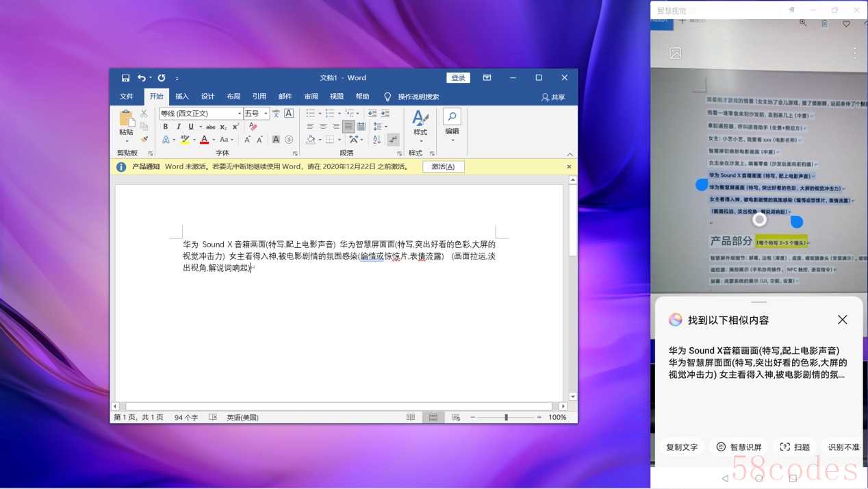
Task: Click the gallery image icon in the phone view
Action: pyautogui.click(x=675, y=53)
